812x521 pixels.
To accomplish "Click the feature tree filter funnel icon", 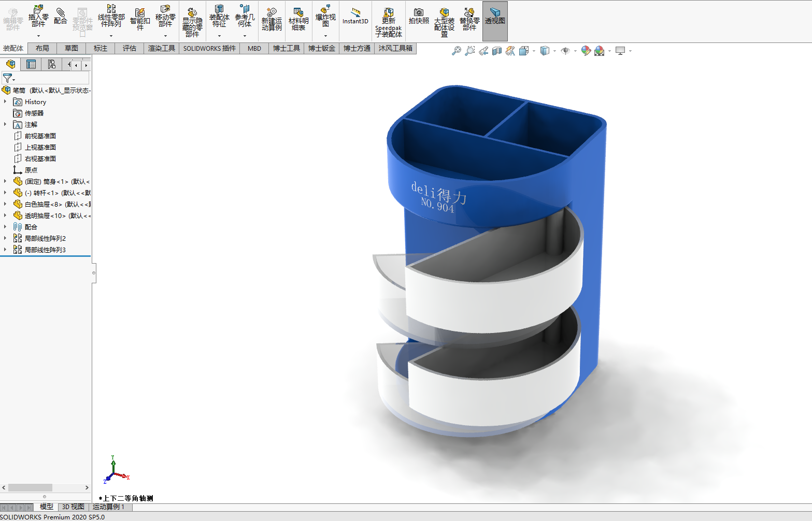I will click(8, 78).
